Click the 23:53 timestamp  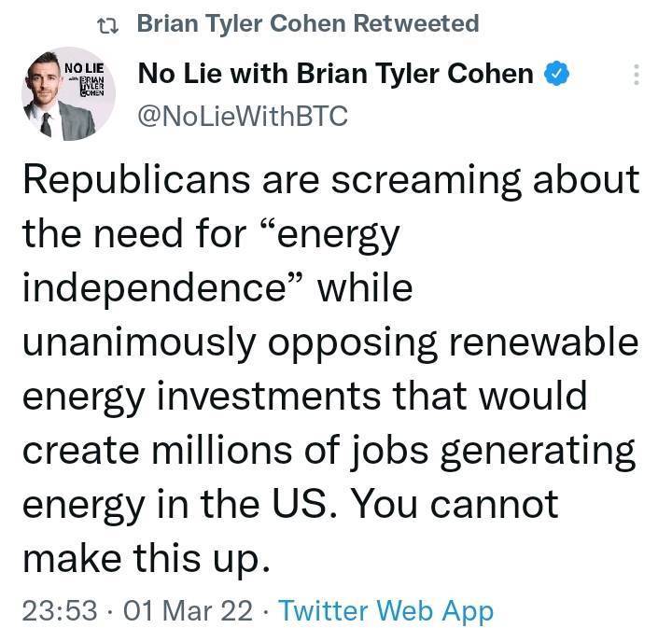(x=59, y=611)
